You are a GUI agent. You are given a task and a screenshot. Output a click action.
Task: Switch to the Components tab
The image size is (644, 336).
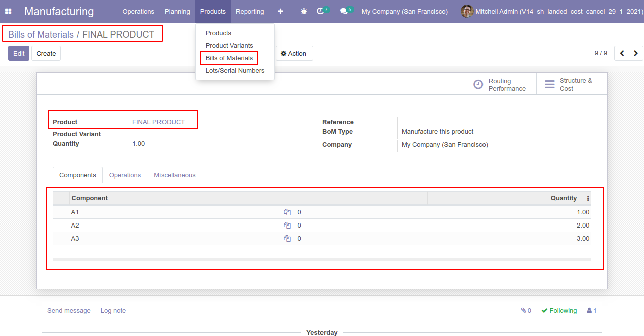tap(78, 175)
